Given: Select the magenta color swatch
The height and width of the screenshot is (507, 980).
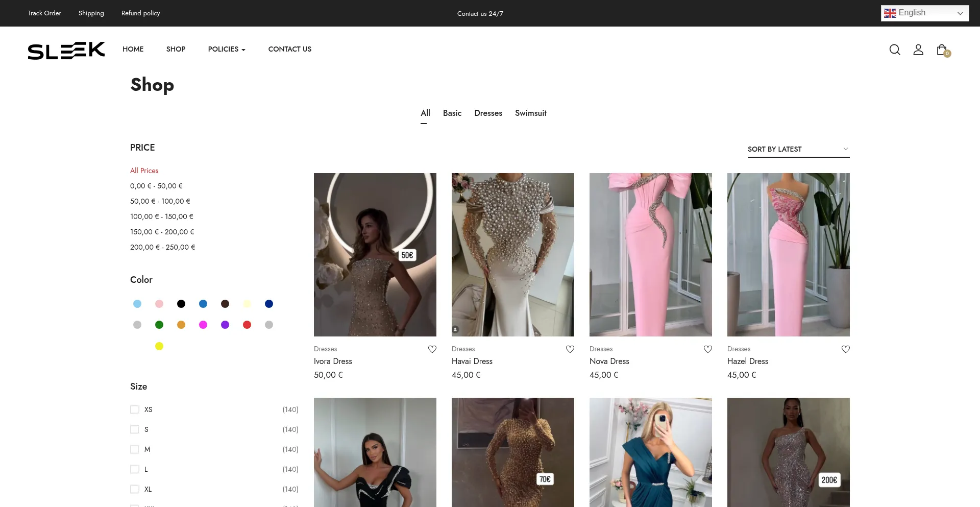Looking at the screenshot, I should [x=203, y=325].
